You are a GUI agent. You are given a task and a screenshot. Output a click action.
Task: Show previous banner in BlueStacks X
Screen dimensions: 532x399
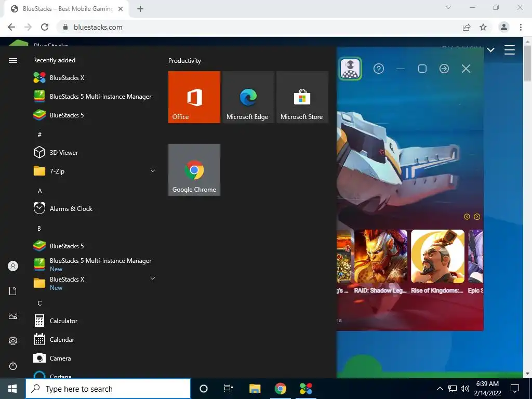pos(467,217)
